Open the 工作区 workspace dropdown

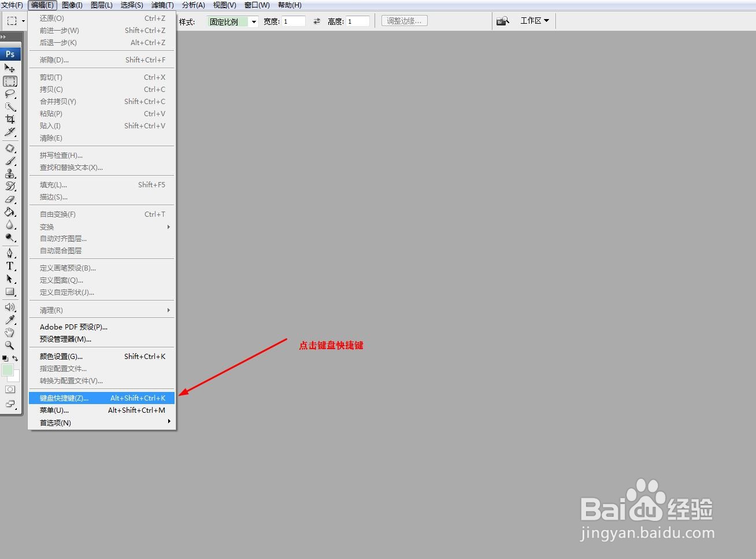click(535, 21)
